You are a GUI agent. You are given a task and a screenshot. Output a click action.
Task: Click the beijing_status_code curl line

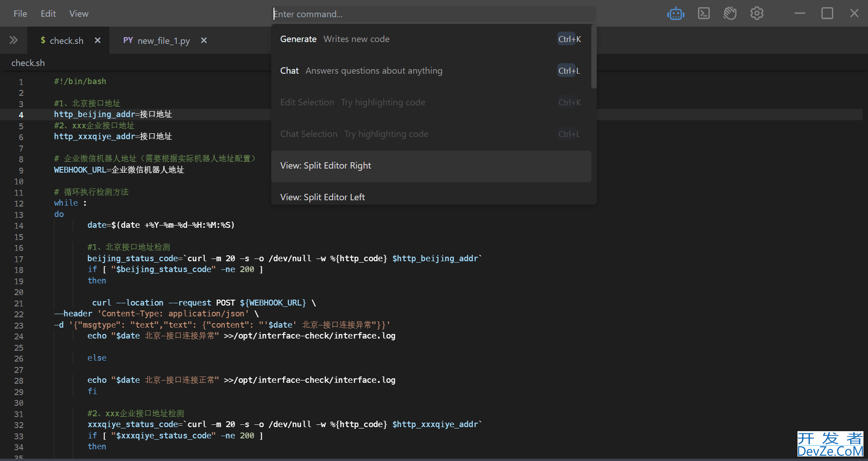click(284, 259)
